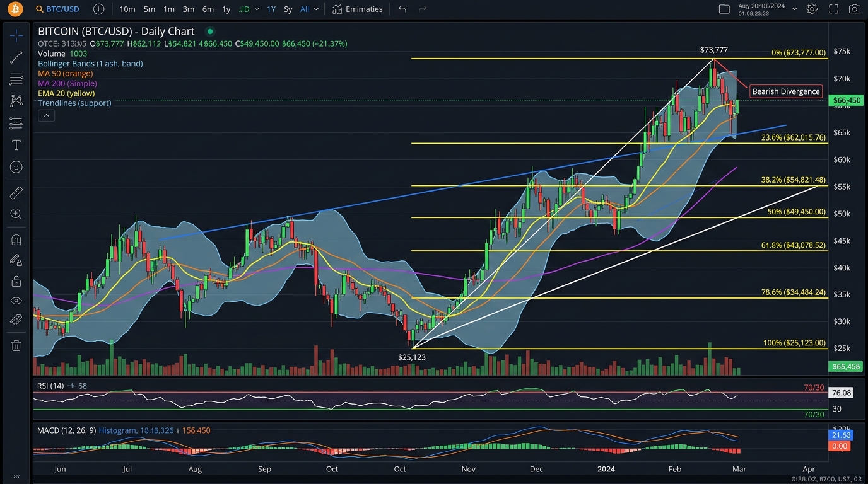868x484 pixels.
Task: Lock all drawings with the padlock
Action: point(16,280)
